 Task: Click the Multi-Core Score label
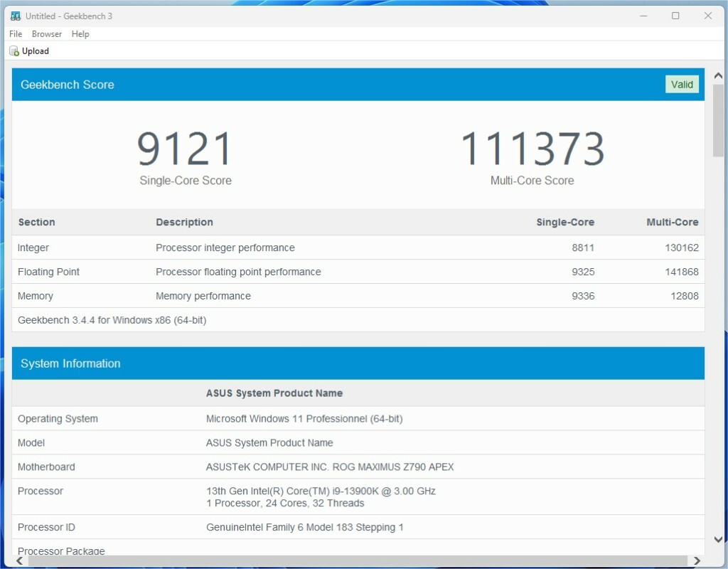coord(532,180)
